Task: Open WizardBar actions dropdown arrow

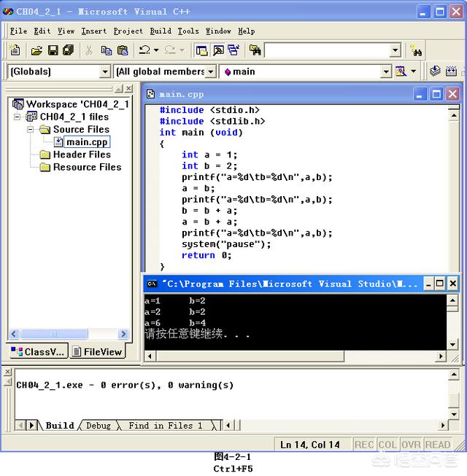Action: [414, 71]
